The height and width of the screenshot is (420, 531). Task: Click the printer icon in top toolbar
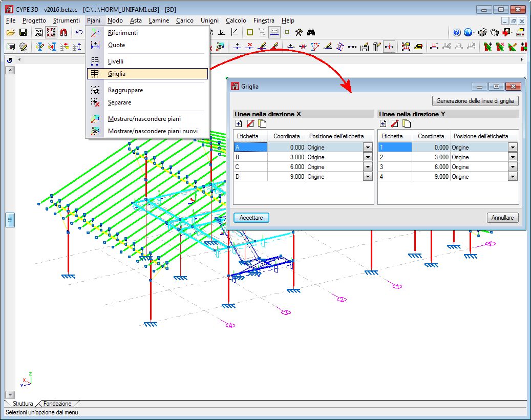point(482,32)
